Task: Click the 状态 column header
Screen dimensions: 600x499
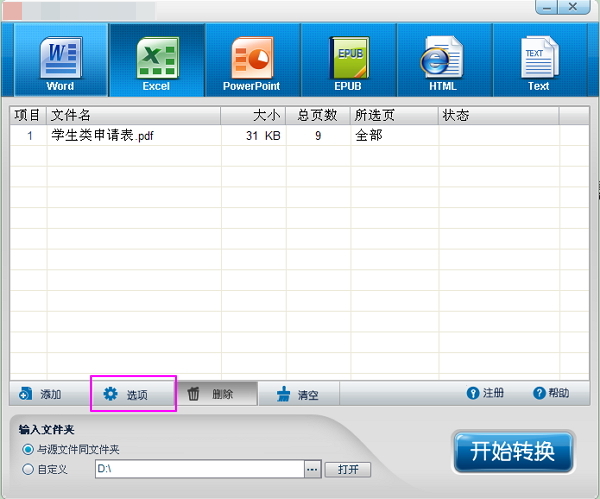Action: tap(498, 115)
